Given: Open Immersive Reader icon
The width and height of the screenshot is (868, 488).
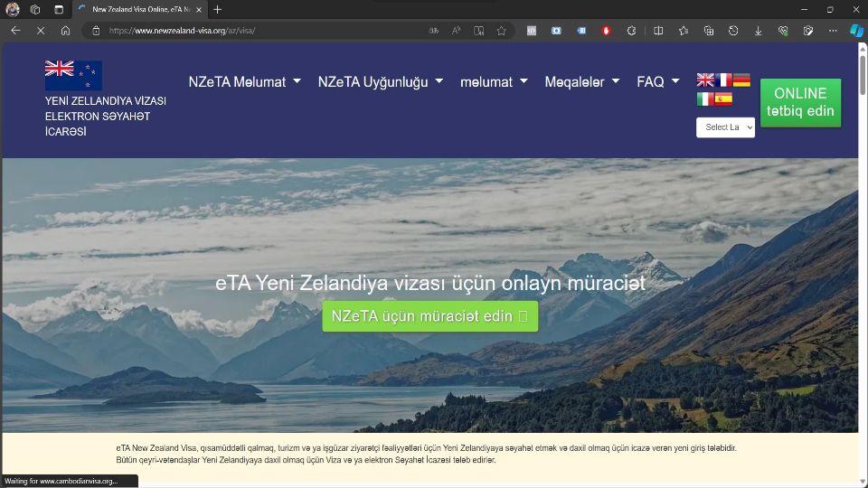Looking at the screenshot, I should (x=479, y=31).
